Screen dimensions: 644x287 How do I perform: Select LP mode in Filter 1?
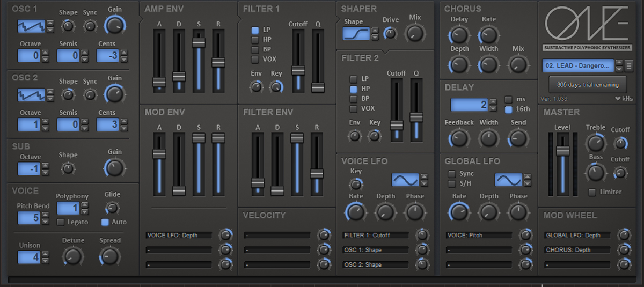pyautogui.click(x=255, y=30)
